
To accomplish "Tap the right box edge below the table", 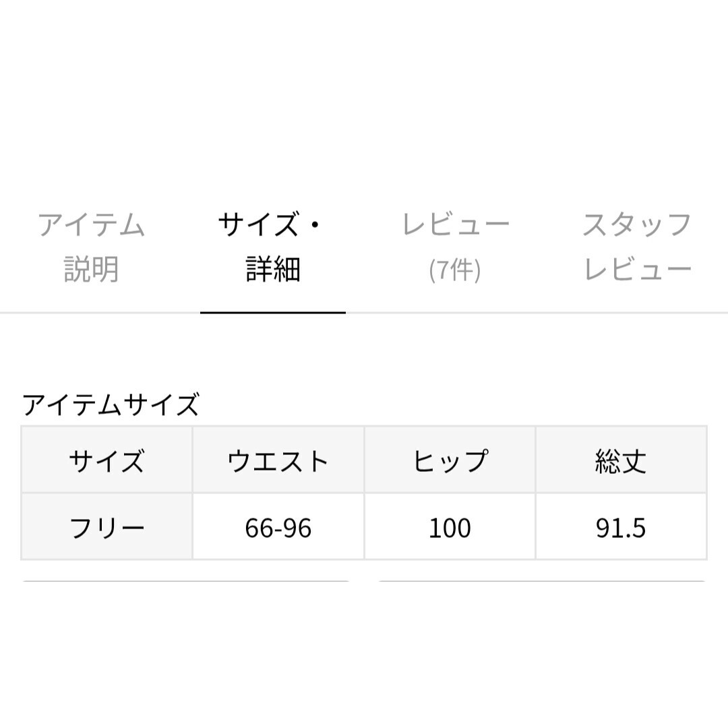I will click(x=542, y=581).
